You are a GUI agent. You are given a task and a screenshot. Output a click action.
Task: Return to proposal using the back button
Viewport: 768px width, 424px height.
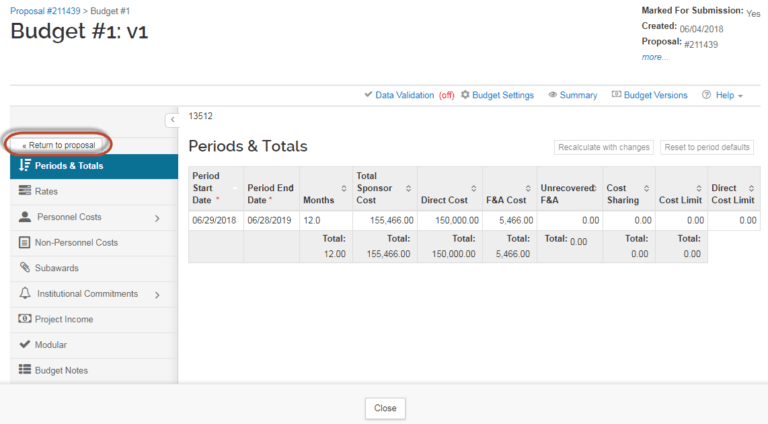coord(57,145)
